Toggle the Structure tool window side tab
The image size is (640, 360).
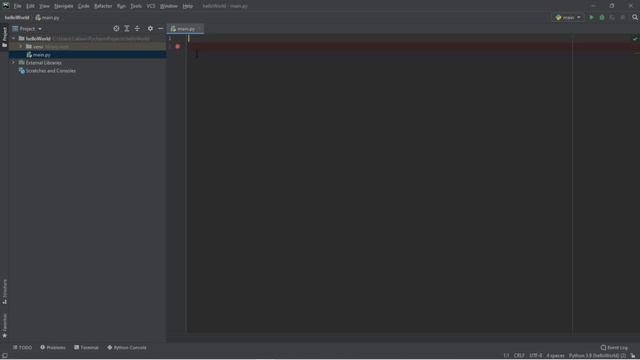point(4,291)
